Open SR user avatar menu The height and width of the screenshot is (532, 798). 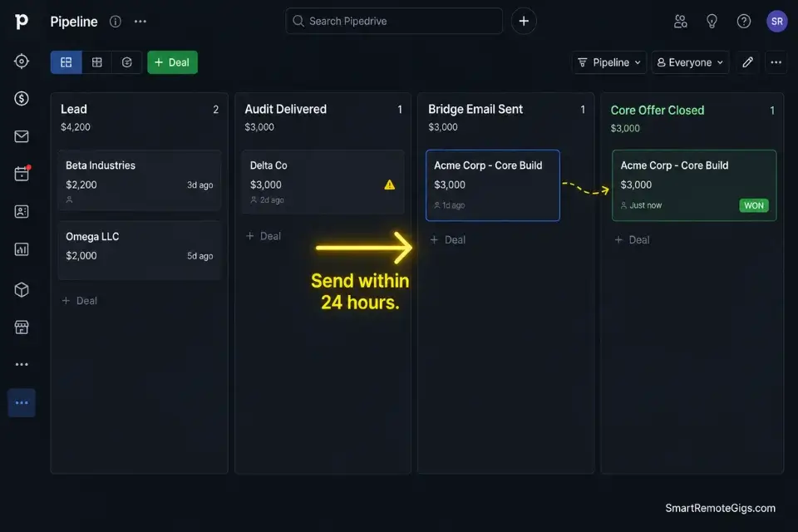point(776,22)
